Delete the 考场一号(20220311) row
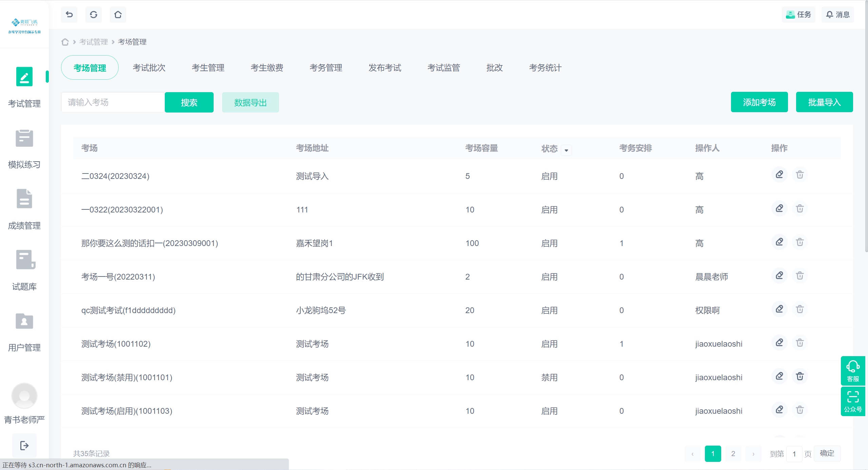868x470 pixels. [800, 275]
